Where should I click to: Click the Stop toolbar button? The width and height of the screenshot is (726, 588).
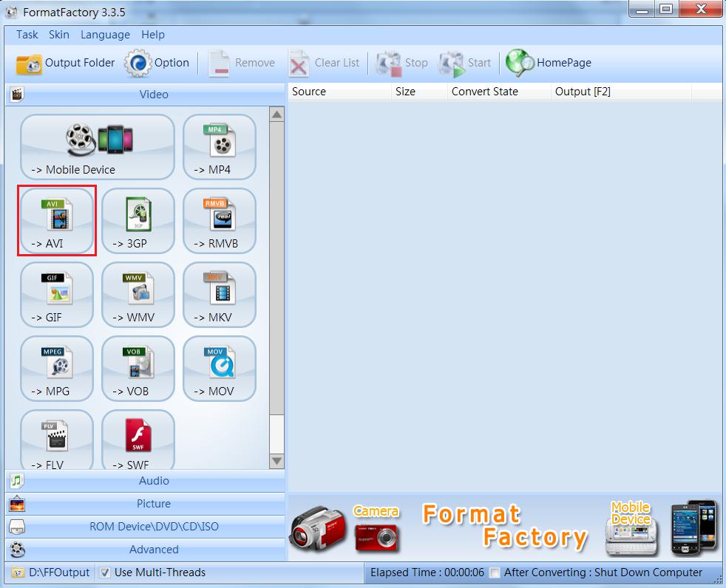[402, 63]
